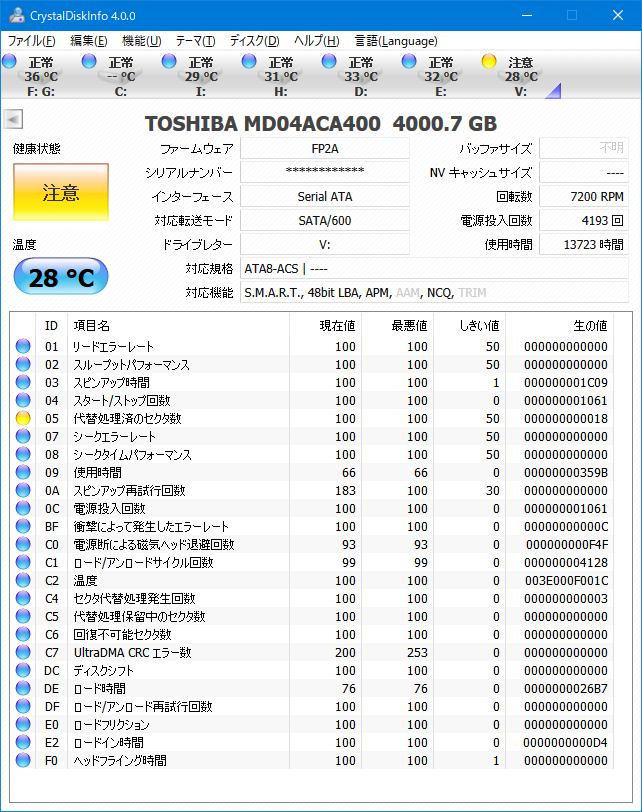The width and height of the screenshot is (642, 812).
Task: Click the status orb for attribute C4
Action: pyautogui.click(x=23, y=598)
